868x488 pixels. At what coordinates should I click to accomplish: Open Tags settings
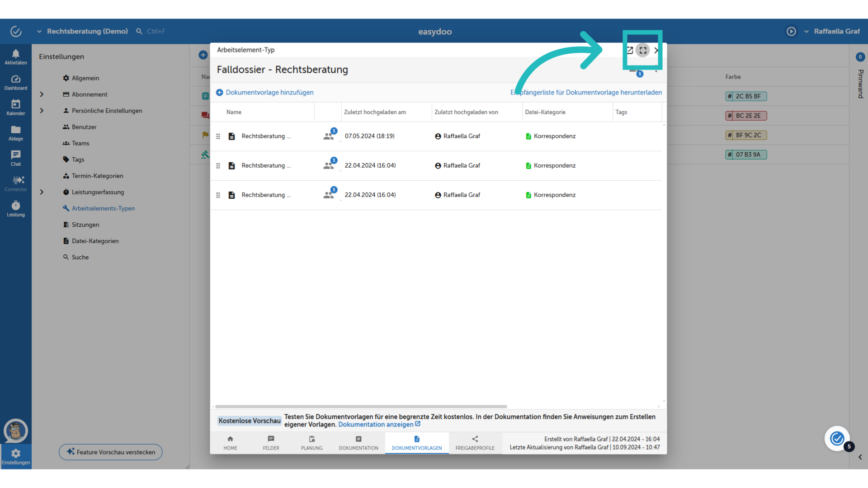coord(73,160)
